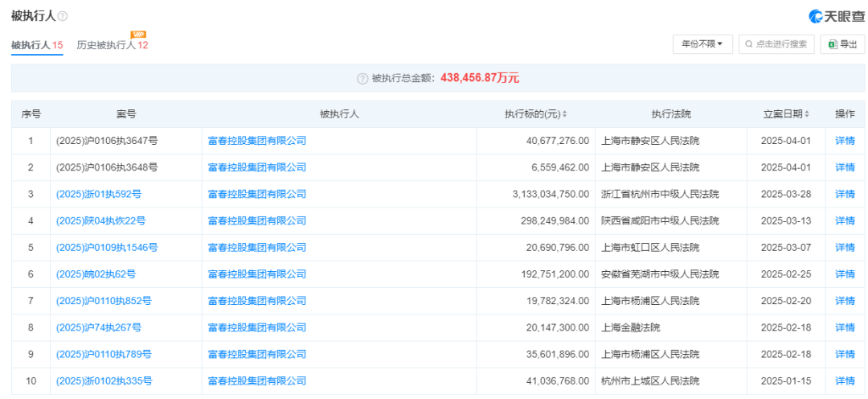The width and height of the screenshot is (868, 399).
Task: Click the 案号 column header
Action: point(126,114)
